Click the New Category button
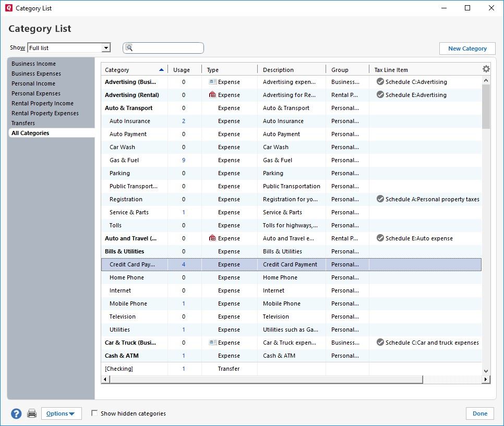Image resolution: width=504 pixels, height=426 pixels. click(467, 48)
